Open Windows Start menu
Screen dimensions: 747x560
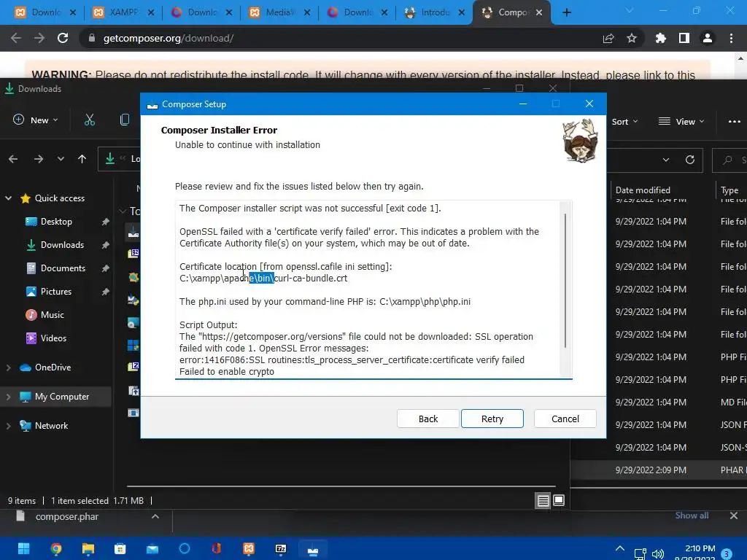coord(24,548)
